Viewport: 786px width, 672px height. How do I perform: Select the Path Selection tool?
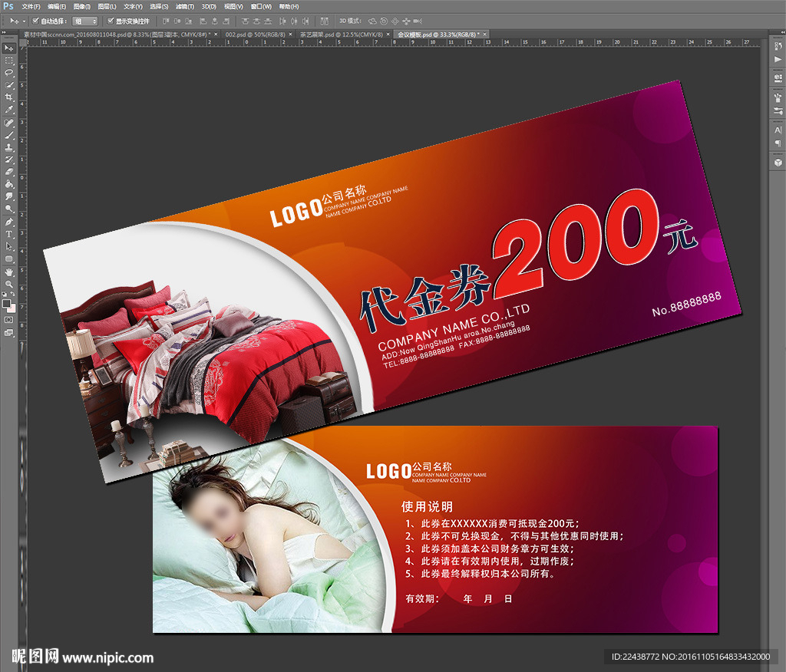[x=8, y=246]
